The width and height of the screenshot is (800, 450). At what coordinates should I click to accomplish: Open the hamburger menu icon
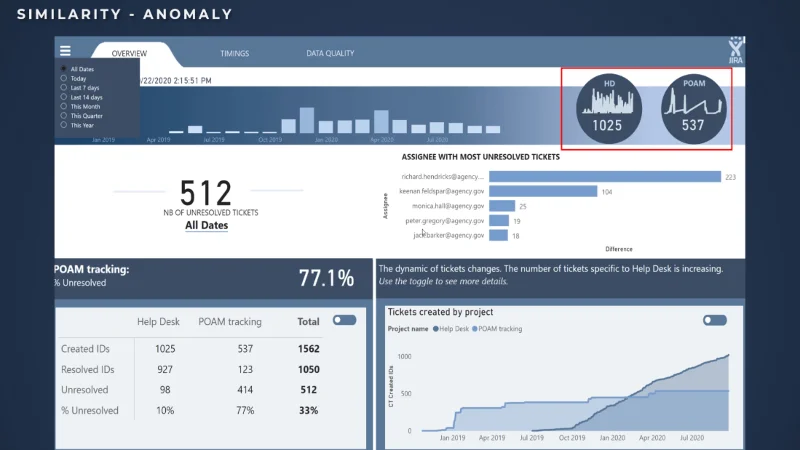65,51
